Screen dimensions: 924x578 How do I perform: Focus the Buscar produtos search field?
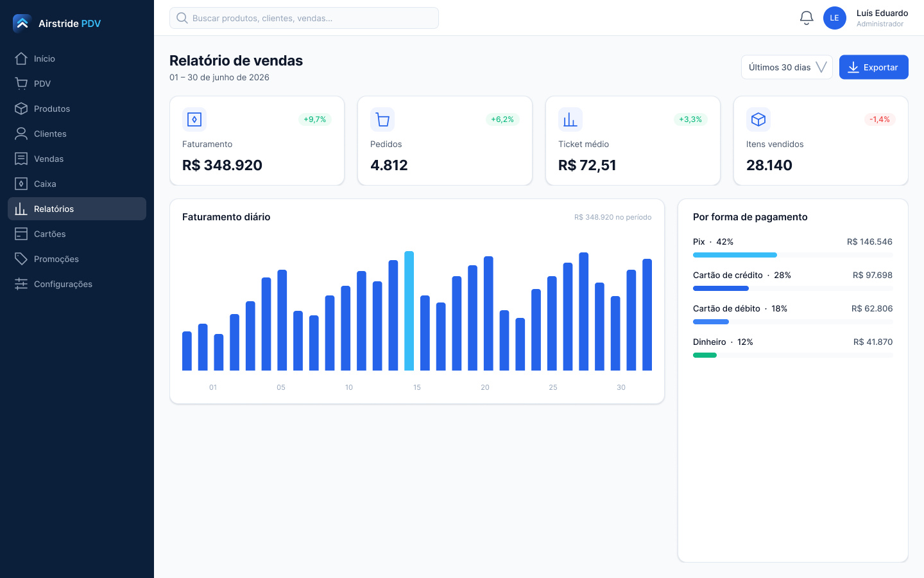point(304,18)
